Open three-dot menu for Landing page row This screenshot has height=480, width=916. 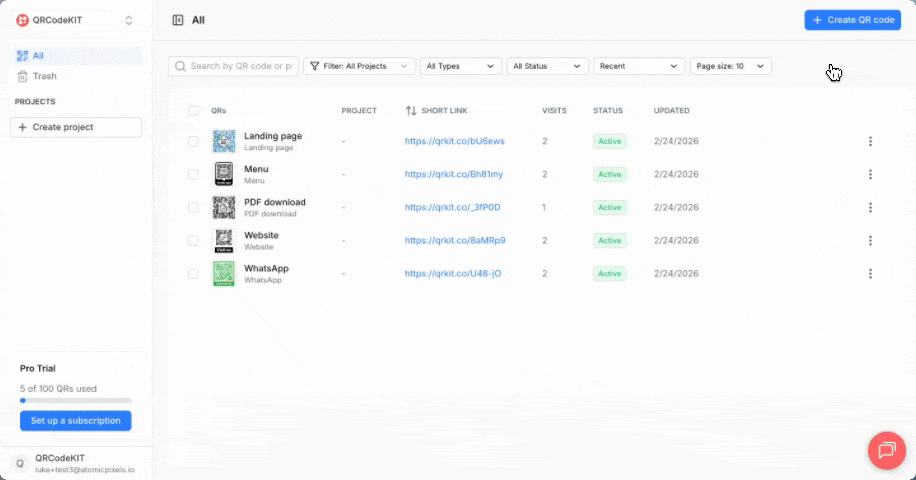click(870, 141)
